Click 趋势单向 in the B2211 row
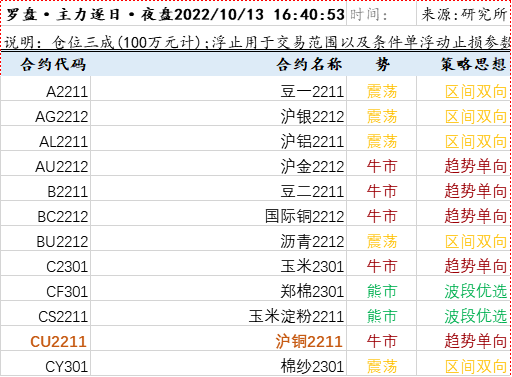Screen dimensions: 512x377 point(476,191)
